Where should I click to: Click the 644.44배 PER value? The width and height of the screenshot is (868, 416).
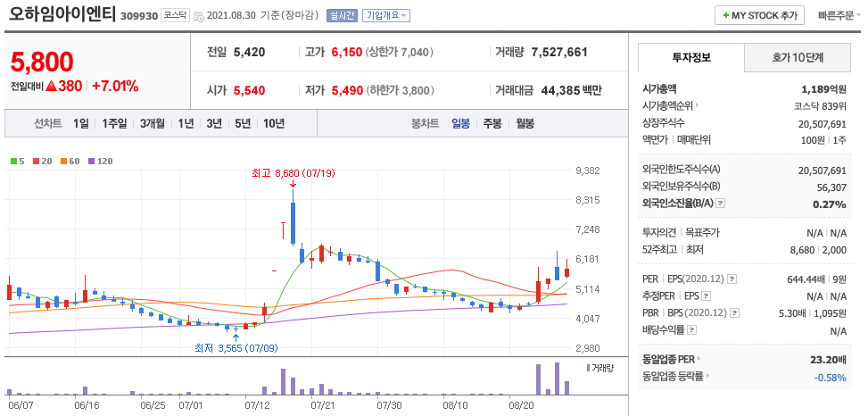(805, 279)
